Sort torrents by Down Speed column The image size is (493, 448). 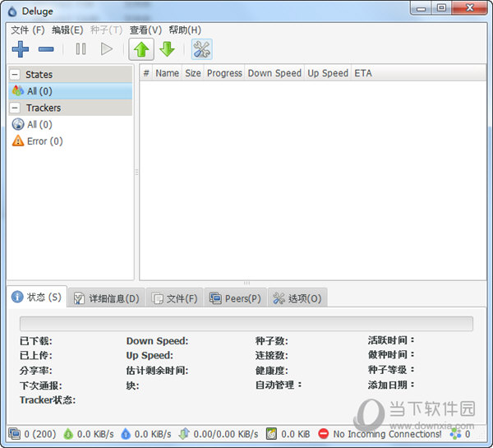point(274,73)
